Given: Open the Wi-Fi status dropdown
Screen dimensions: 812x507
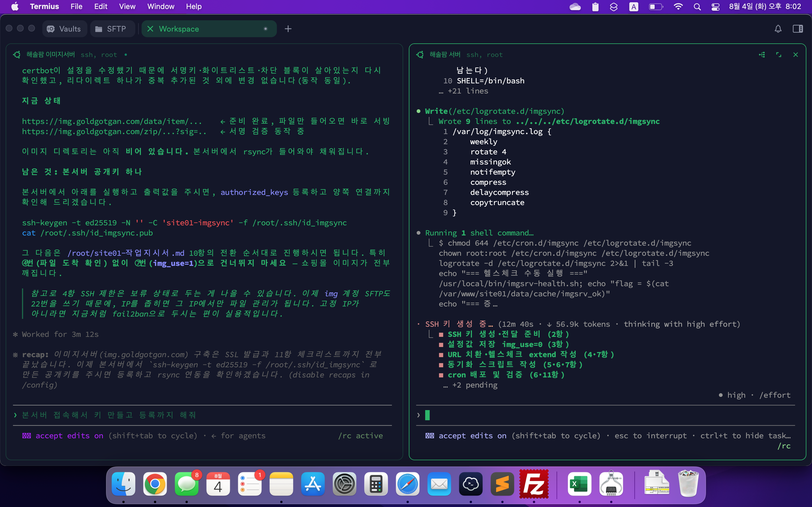Looking at the screenshot, I should [678, 6].
